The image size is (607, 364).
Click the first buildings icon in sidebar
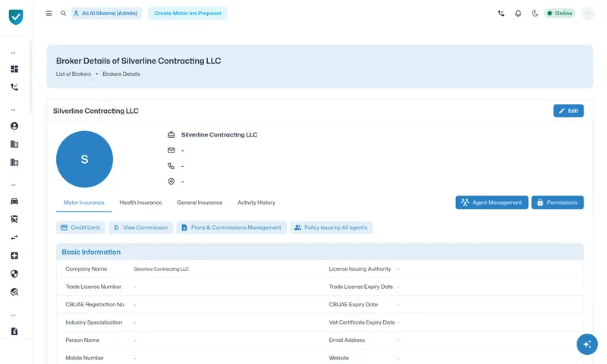pos(14,144)
